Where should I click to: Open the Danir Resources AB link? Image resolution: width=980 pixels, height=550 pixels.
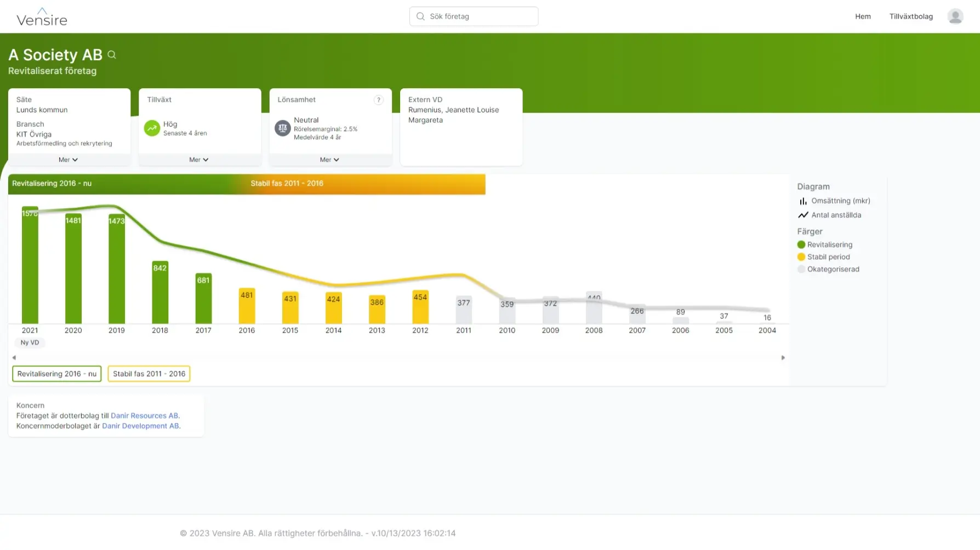pos(145,416)
